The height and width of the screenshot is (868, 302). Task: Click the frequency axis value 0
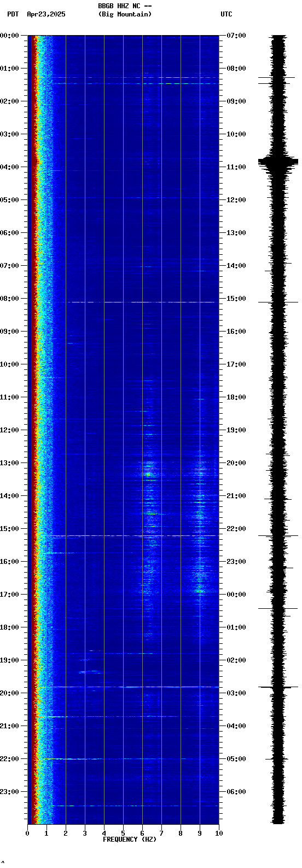pyautogui.click(x=27, y=833)
